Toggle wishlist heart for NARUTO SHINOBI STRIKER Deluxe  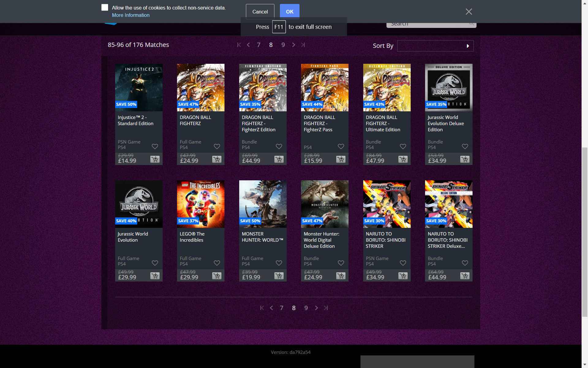(x=465, y=263)
